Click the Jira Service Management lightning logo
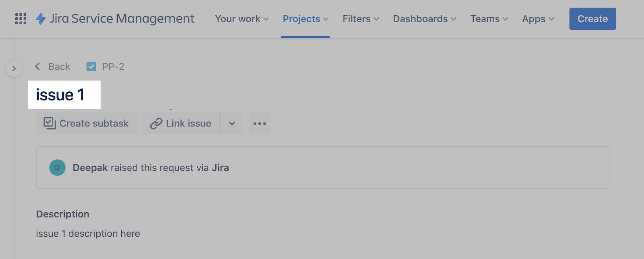 (41, 19)
